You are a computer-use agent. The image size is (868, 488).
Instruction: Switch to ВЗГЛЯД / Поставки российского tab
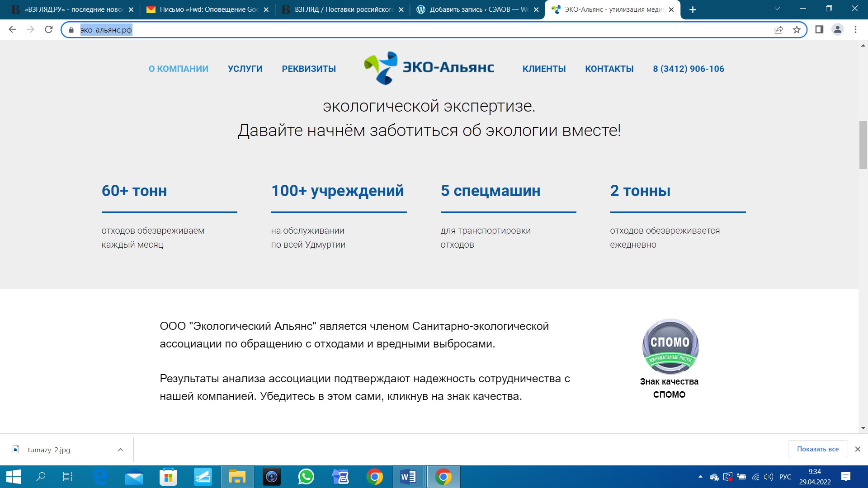click(x=343, y=9)
